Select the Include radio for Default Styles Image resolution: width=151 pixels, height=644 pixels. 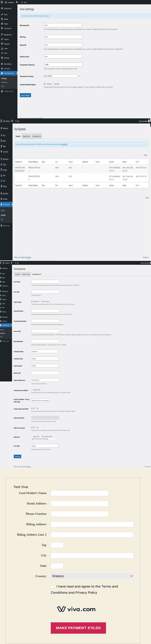[x=45, y=84]
